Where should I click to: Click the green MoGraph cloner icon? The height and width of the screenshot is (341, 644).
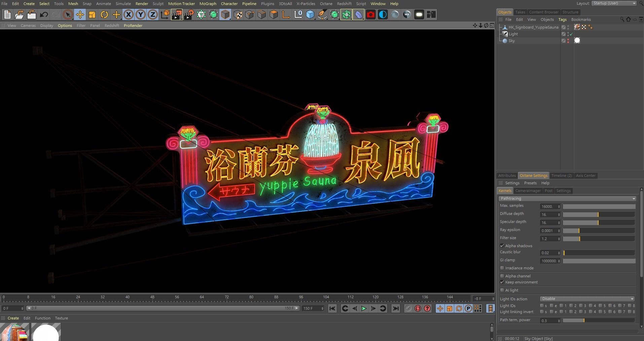pos(346,14)
